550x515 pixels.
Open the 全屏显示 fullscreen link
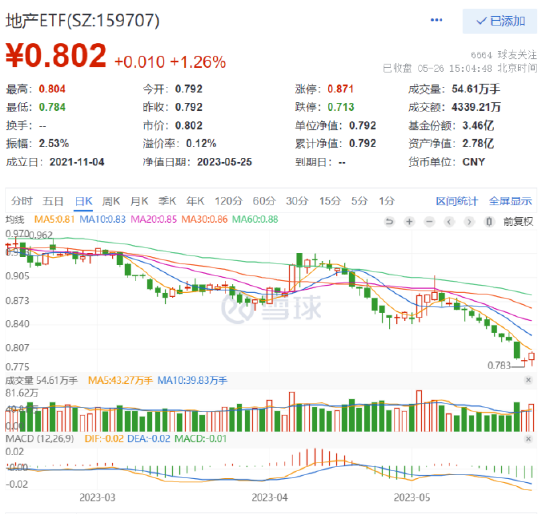click(510, 201)
